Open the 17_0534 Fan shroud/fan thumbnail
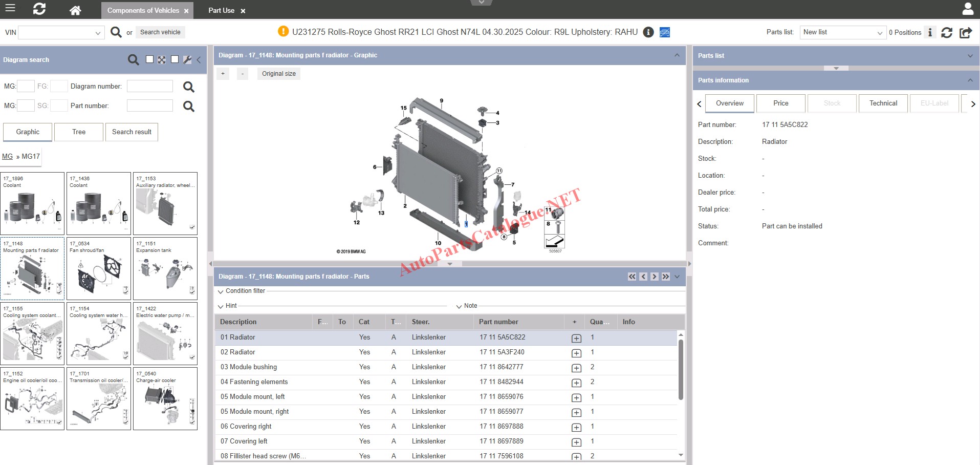 pyautogui.click(x=99, y=268)
